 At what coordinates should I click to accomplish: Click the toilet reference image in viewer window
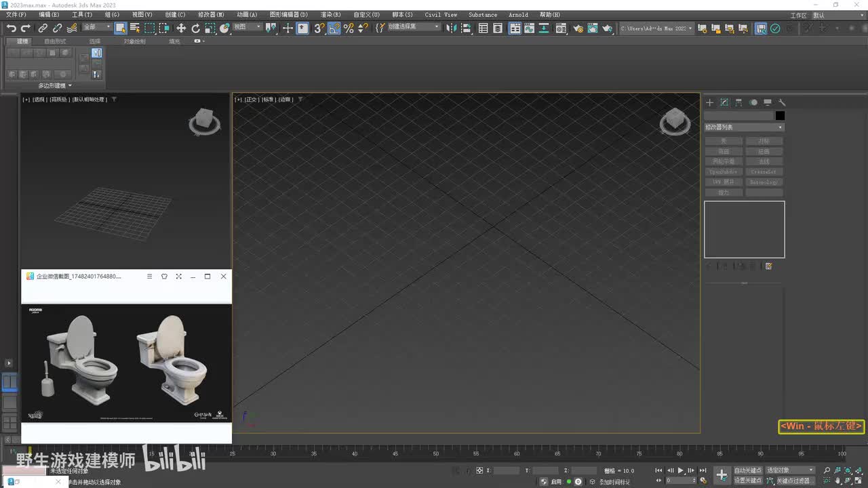126,363
